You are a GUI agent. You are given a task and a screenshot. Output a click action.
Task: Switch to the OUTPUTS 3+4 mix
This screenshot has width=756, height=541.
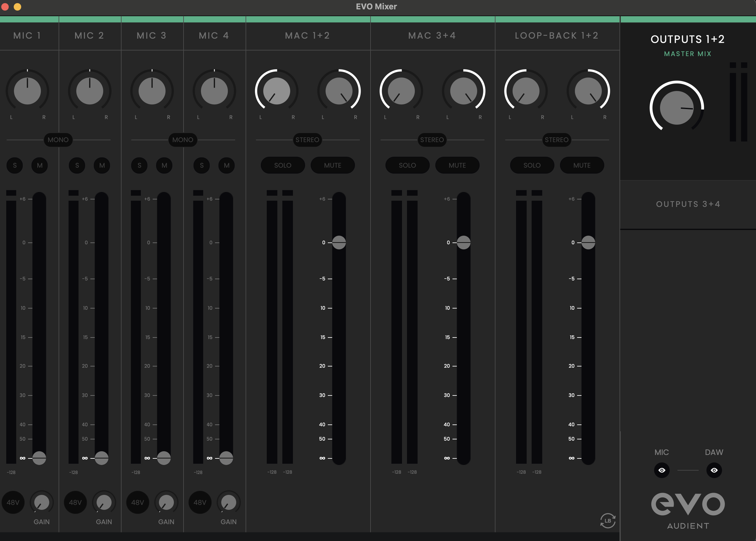click(688, 204)
